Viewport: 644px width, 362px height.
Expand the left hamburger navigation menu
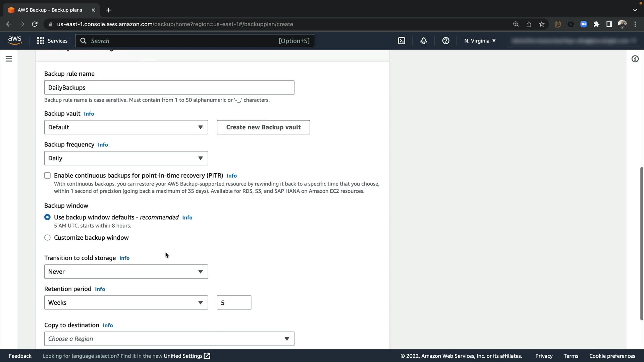[x=9, y=59]
